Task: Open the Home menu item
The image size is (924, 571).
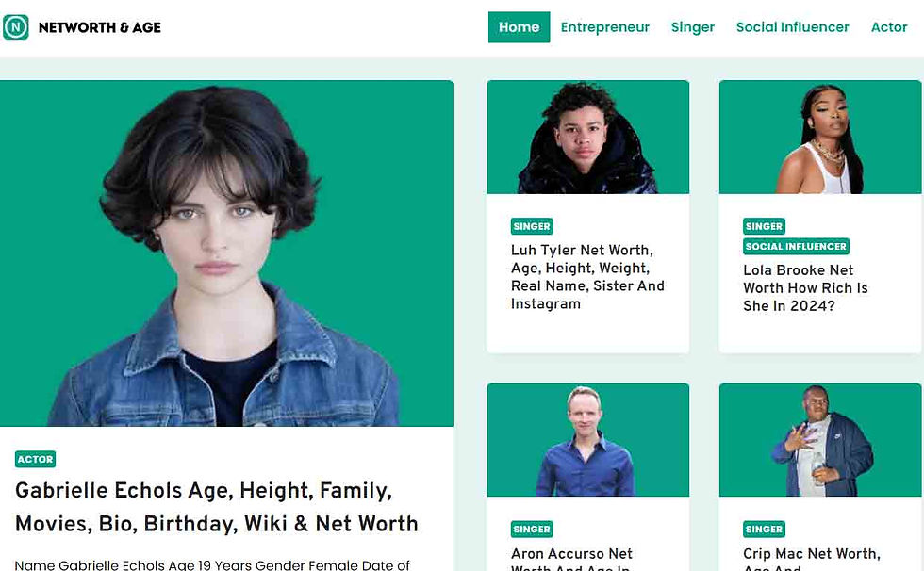Action: coord(519,27)
